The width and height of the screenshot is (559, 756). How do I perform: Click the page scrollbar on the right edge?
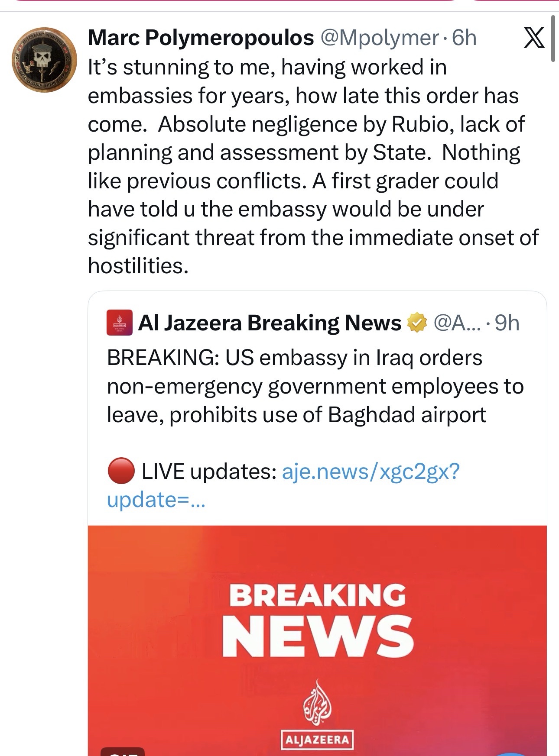click(x=553, y=39)
